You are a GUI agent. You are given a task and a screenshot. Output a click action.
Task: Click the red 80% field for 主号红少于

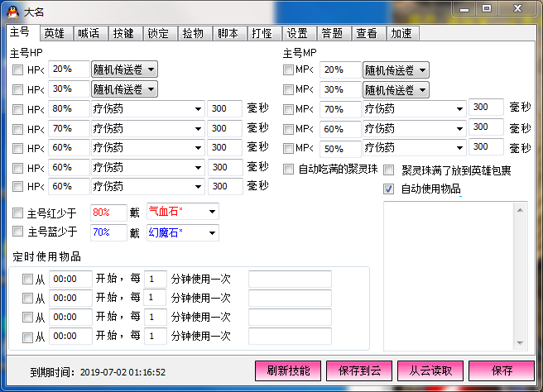pyautogui.click(x=108, y=213)
